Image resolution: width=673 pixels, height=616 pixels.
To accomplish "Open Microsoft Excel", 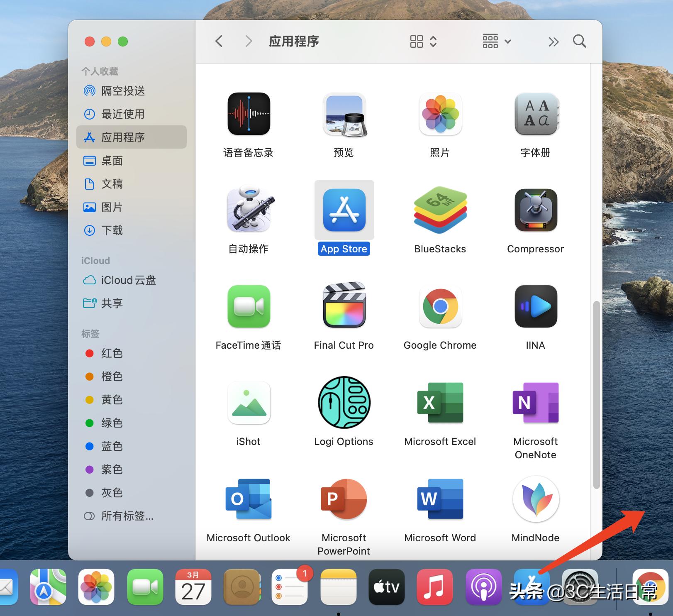I will click(x=440, y=403).
